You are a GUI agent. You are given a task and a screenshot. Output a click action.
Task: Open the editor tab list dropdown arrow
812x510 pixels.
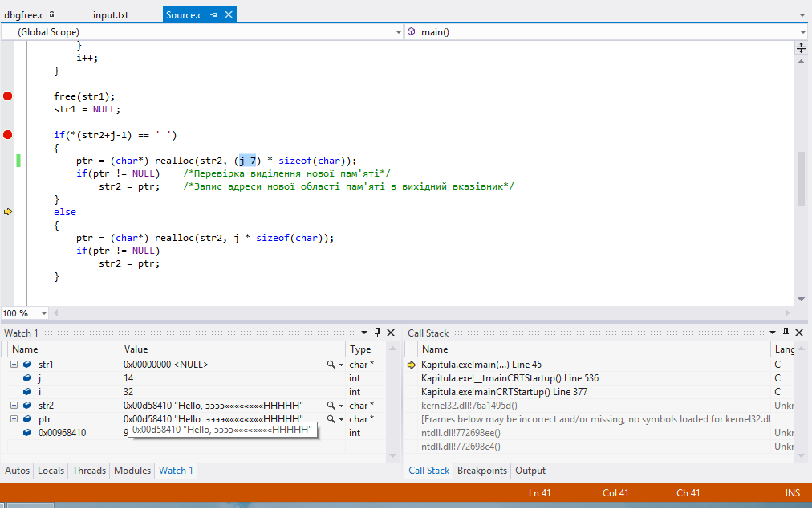tap(802, 15)
